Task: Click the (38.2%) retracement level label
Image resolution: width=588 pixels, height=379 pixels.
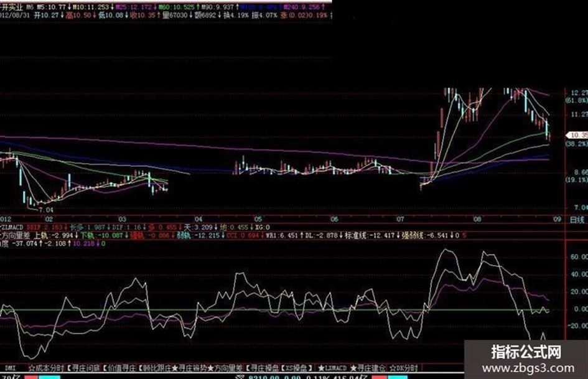Action: [x=577, y=144]
